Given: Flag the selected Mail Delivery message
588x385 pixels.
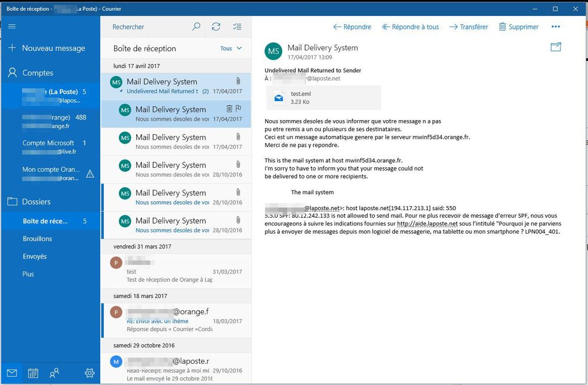Looking at the screenshot, I should (239, 109).
